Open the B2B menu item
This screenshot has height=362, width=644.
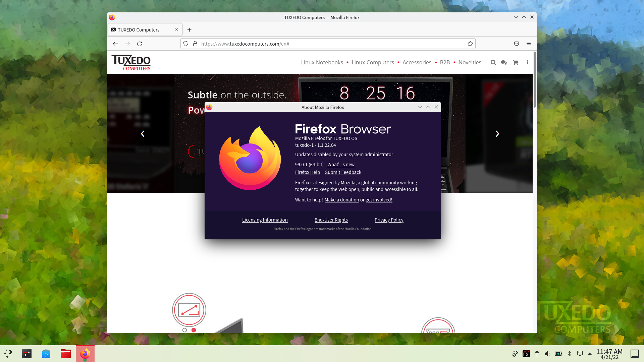(445, 62)
